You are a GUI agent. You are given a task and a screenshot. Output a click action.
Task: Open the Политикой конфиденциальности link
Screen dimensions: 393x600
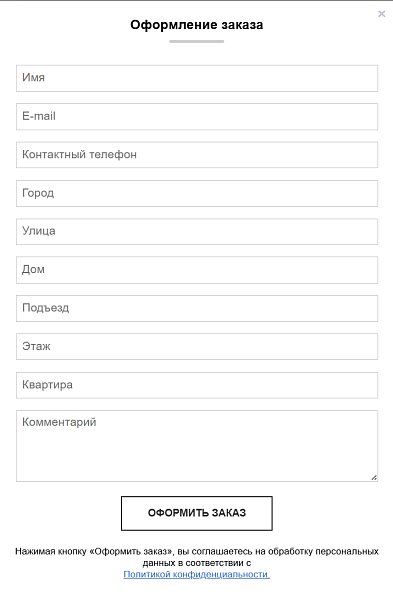[197, 574]
